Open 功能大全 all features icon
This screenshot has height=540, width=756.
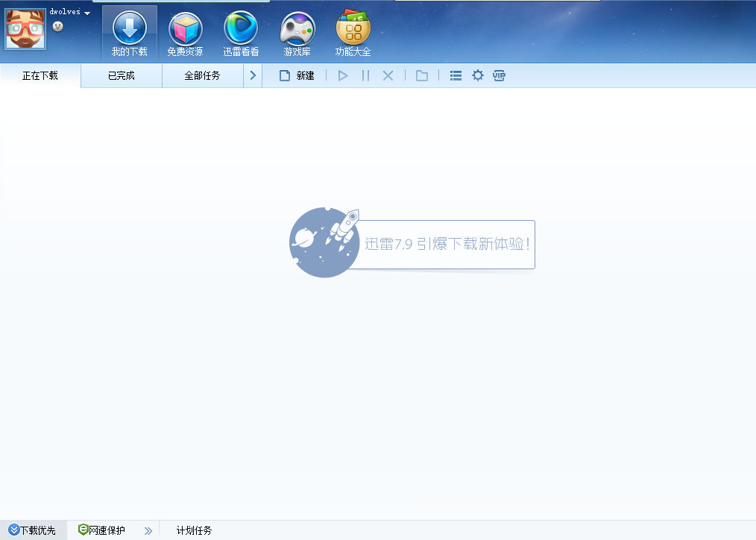353,34
